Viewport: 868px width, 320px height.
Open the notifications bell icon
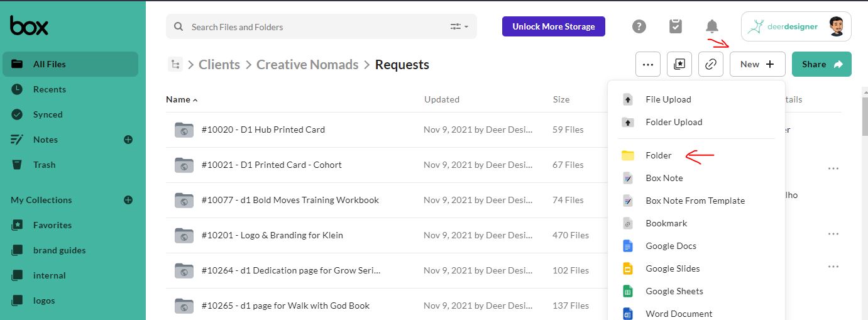tap(712, 26)
